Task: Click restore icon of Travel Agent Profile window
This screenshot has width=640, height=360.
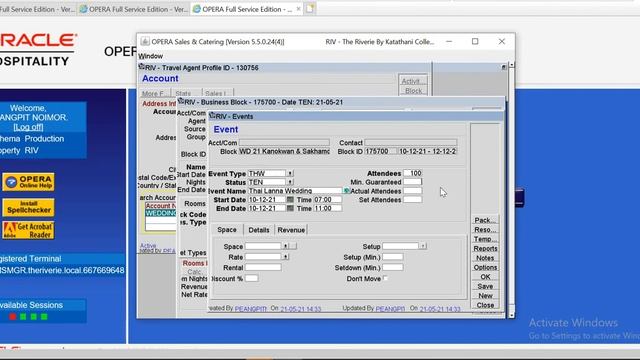Action: 504,67
